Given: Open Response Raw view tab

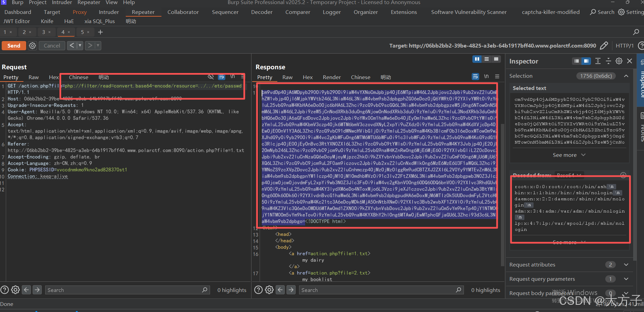Looking at the screenshot, I should pyautogui.click(x=287, y=77).
